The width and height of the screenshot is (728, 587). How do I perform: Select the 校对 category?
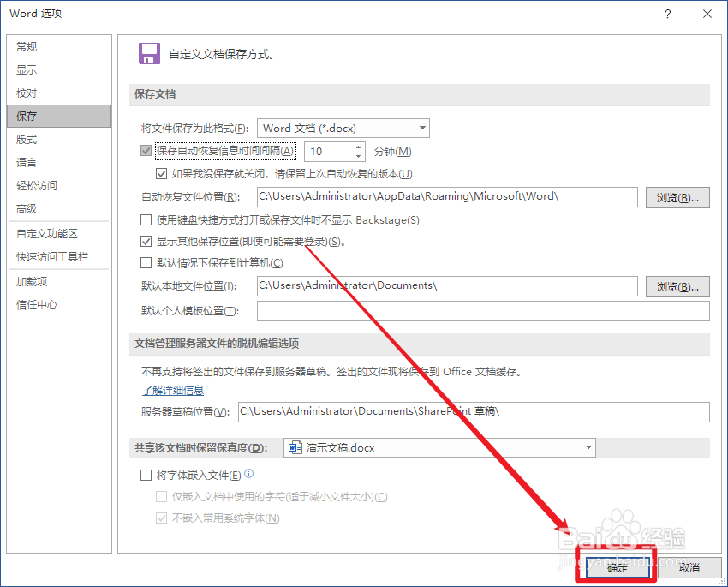point(59,93)
